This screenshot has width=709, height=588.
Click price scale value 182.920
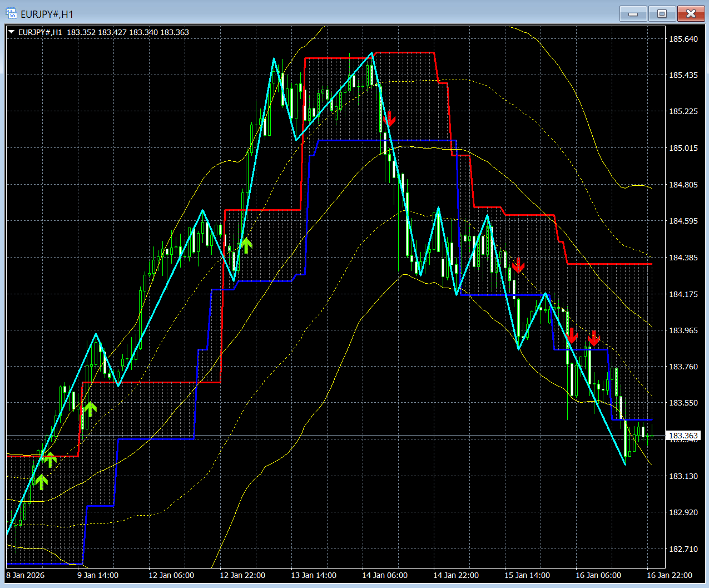(x=683, y=512)
